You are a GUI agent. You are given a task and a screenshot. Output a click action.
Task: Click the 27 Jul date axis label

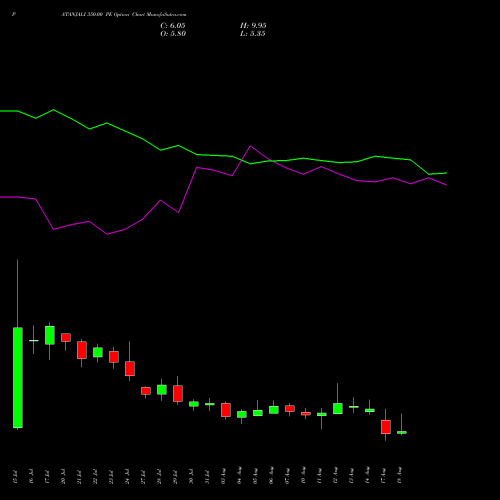click(x=144, y=476)
